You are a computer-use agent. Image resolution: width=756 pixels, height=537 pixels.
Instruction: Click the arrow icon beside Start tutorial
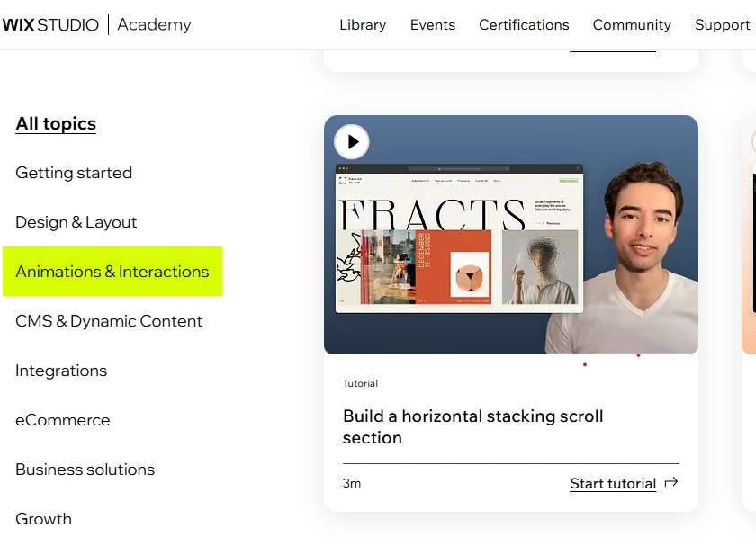pyautogui.click(x=671, y=482)
